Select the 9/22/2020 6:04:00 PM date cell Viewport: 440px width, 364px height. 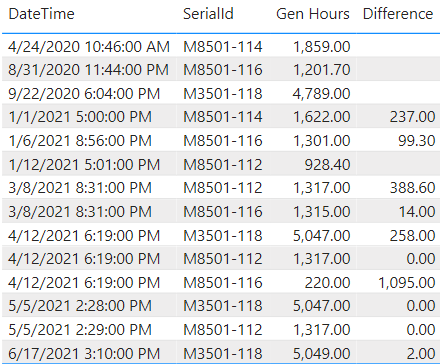pos(84,94)
